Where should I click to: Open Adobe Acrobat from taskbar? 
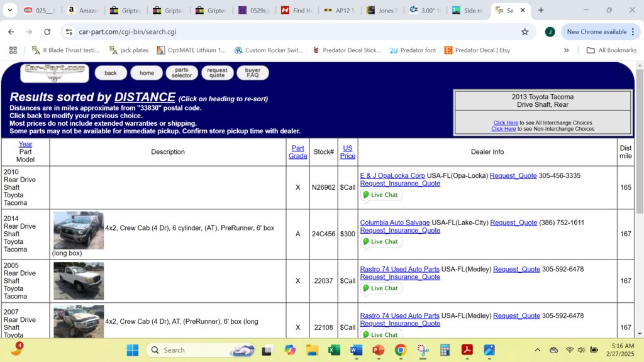pyautogui.click(x=467, y=350)
